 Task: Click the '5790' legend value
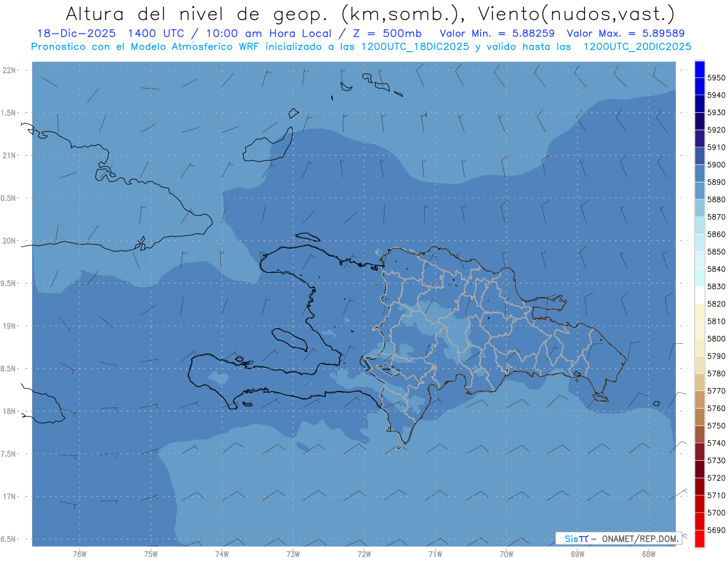716,356
